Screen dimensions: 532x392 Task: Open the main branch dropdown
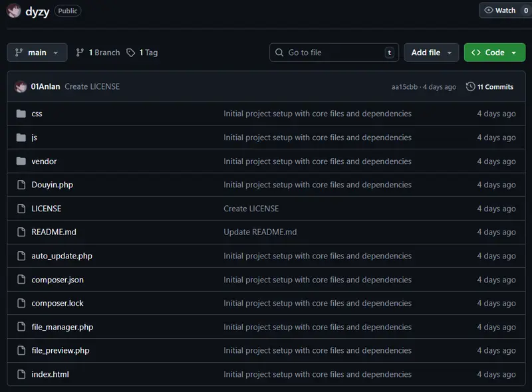tap(37, 52)
